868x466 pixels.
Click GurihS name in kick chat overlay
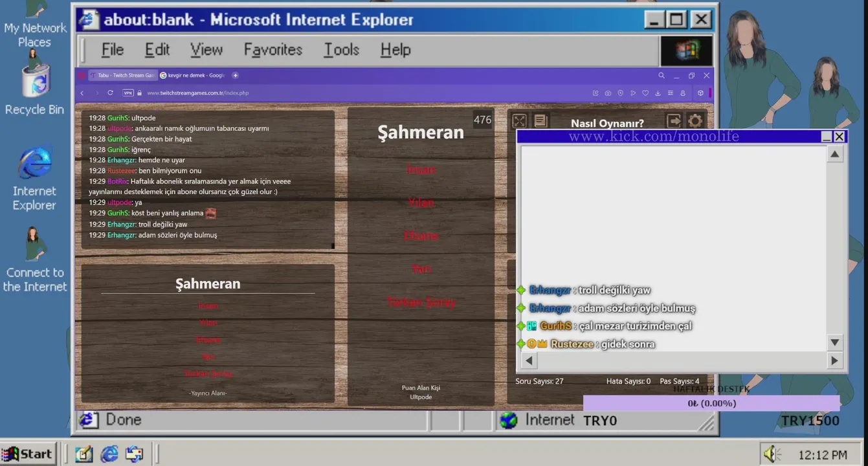(x=555, y=326)
